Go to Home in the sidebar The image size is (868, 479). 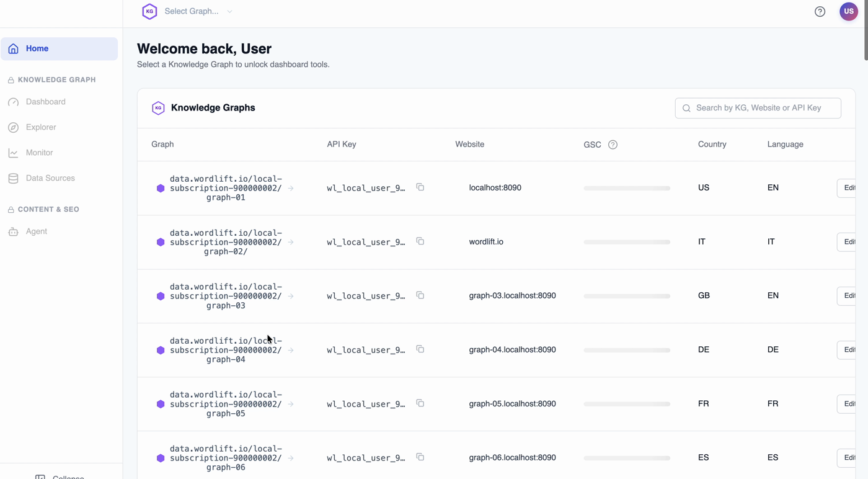pos(60,48)
